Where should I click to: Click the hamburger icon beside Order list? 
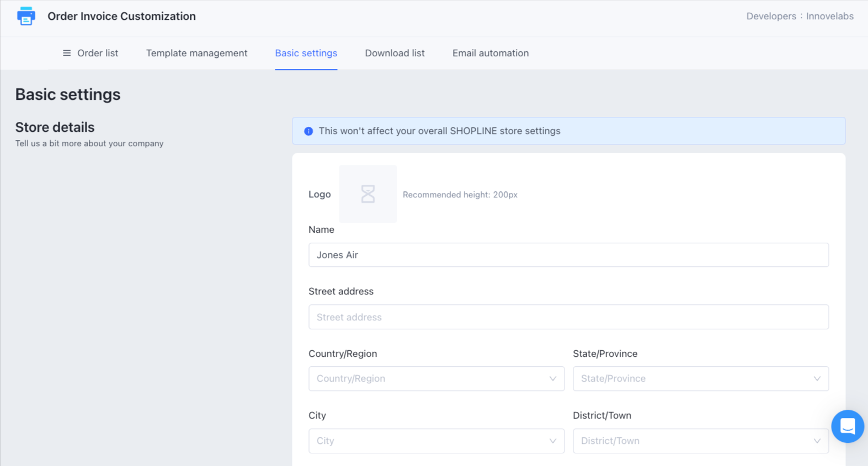coord(67,53)
